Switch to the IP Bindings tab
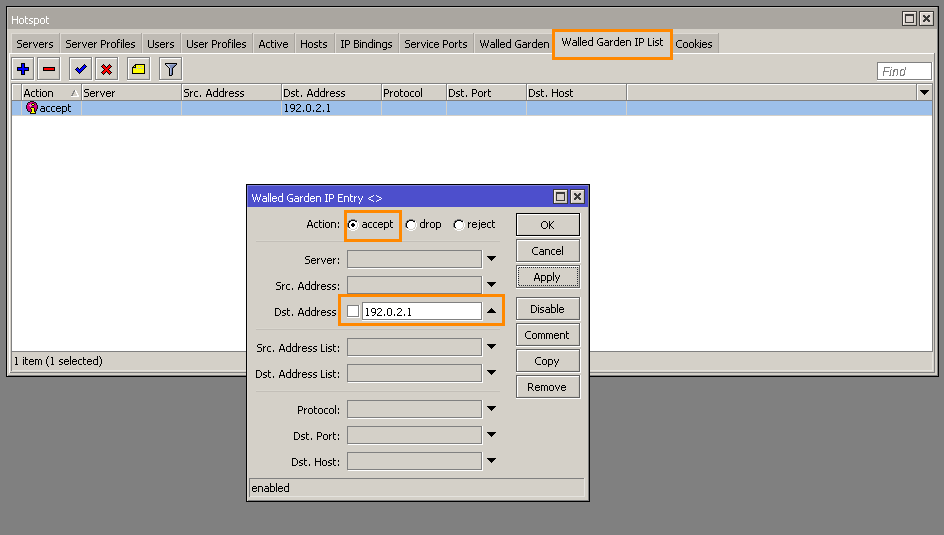This screenshot has width=944, height=535. coord(366,44)
